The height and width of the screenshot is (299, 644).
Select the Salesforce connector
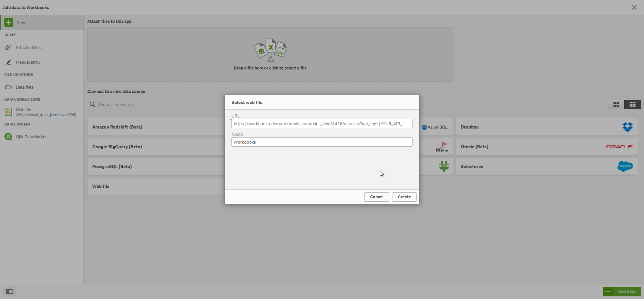[x=547, y=166]
